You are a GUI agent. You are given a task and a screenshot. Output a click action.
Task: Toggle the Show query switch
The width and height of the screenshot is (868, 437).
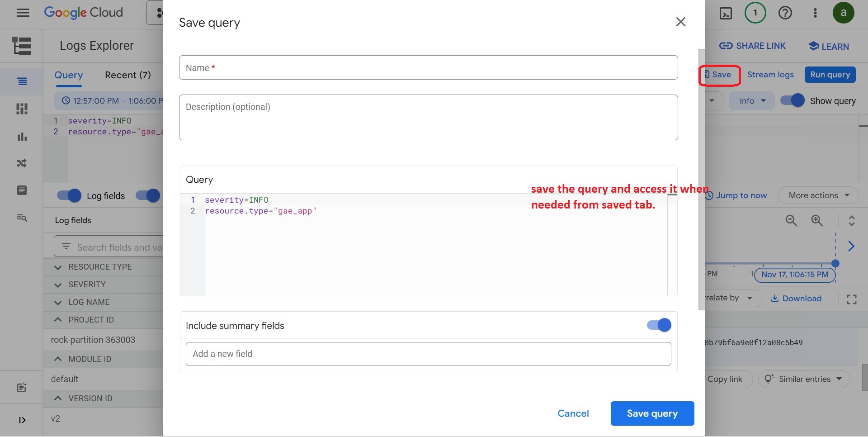(793, 100)
